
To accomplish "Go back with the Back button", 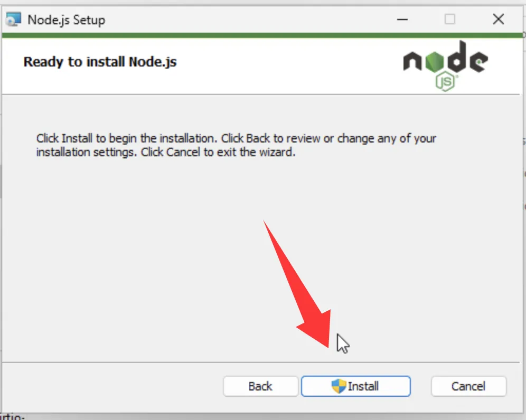I will pos(260,386).
